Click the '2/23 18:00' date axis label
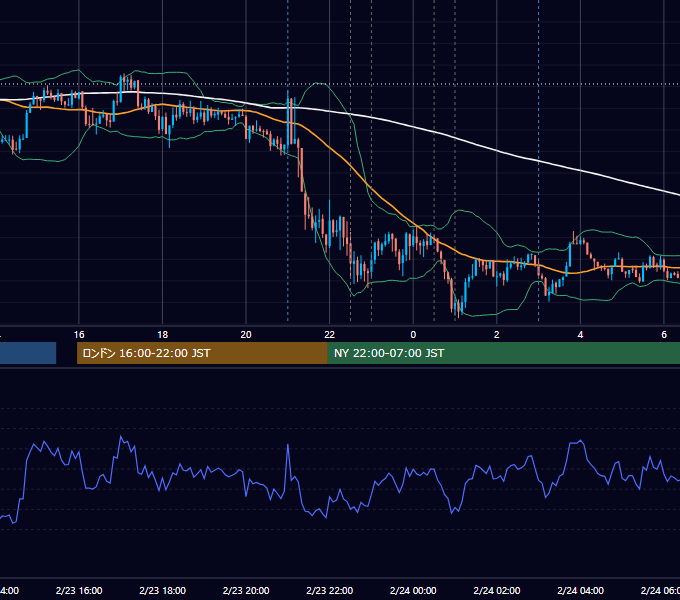680x600 pixels. 163,590
